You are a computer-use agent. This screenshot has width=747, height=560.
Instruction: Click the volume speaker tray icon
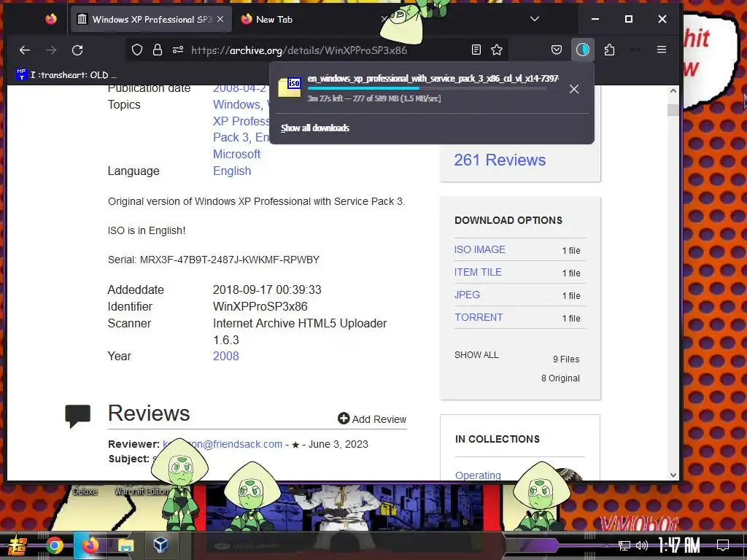642,545
